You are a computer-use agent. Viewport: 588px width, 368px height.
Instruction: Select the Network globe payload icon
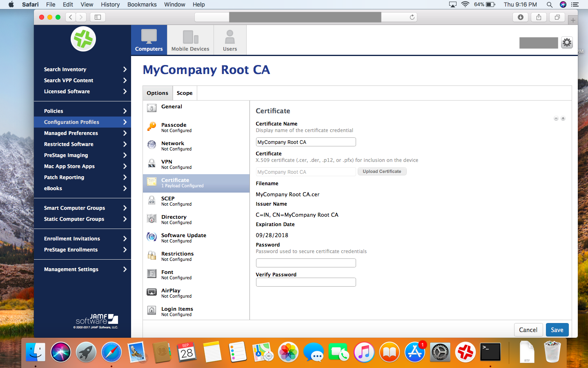click(x=151, y=145)
